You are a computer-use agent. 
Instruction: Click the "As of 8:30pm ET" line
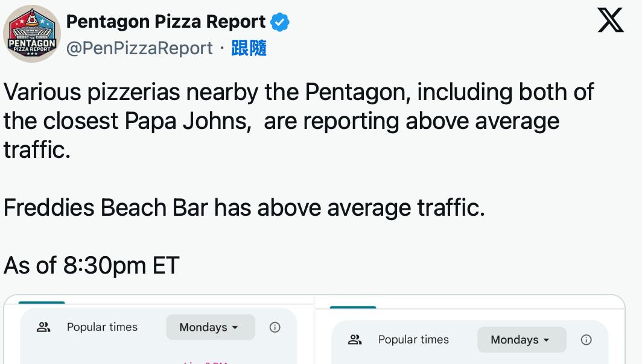coord(92,265)
